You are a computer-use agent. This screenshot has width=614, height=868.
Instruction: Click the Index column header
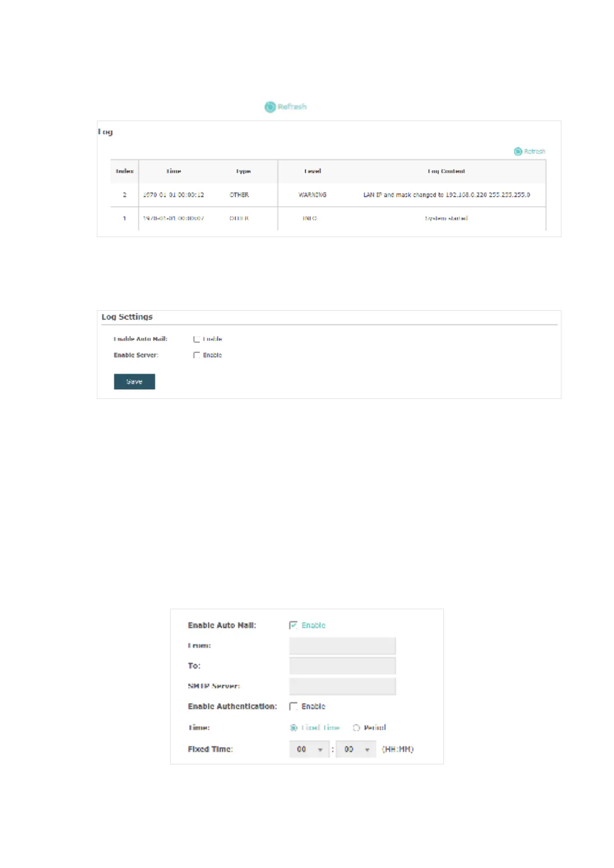point(125,171)
